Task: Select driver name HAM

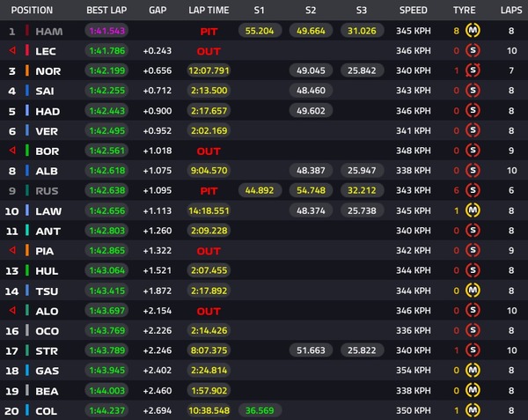Action: 49,32
